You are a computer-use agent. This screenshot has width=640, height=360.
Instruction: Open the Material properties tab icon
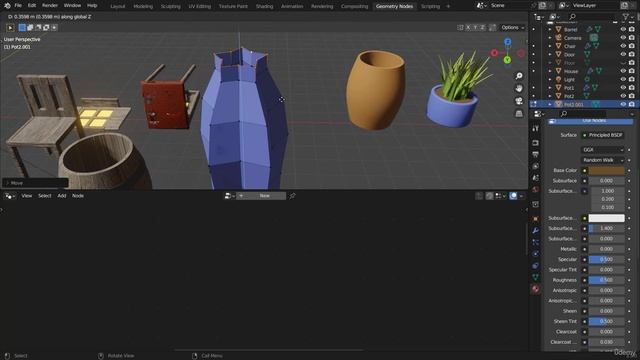[536, 289]
